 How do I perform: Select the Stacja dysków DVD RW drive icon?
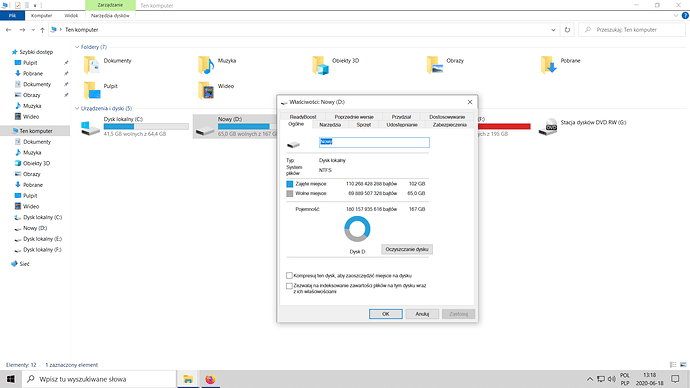coord(548,127)
